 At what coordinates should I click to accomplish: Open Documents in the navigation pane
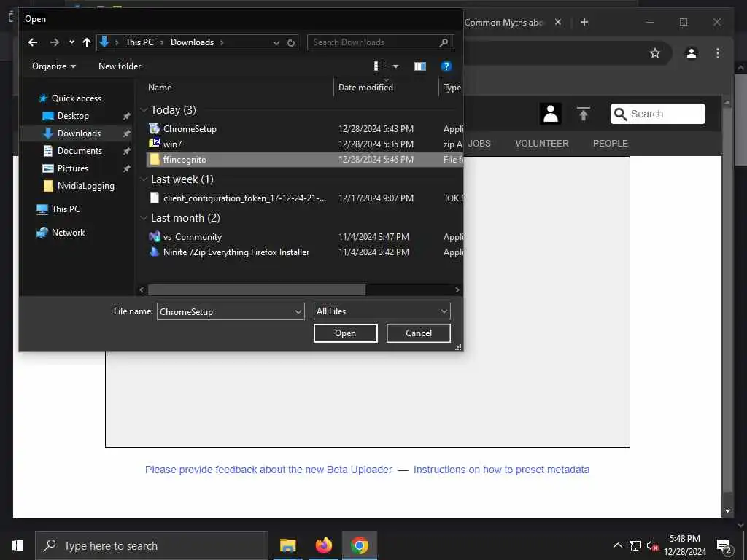(x=80, y=151)
